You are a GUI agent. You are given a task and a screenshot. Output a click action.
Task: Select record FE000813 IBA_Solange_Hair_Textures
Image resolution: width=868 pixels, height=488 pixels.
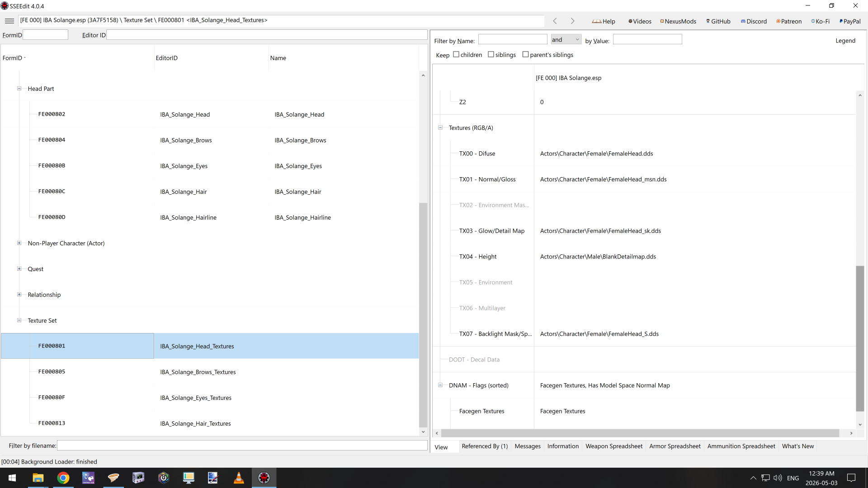coord(210,423)
